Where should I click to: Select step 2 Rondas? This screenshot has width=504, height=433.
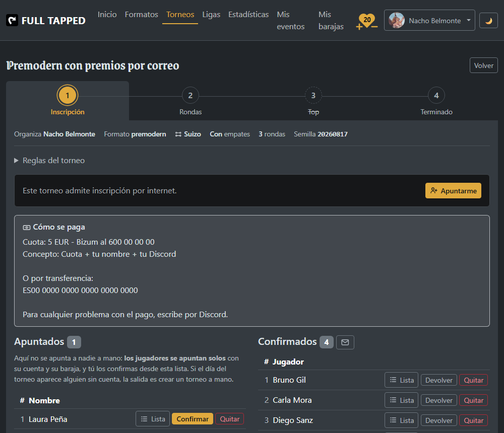click(x=191, y=101)
